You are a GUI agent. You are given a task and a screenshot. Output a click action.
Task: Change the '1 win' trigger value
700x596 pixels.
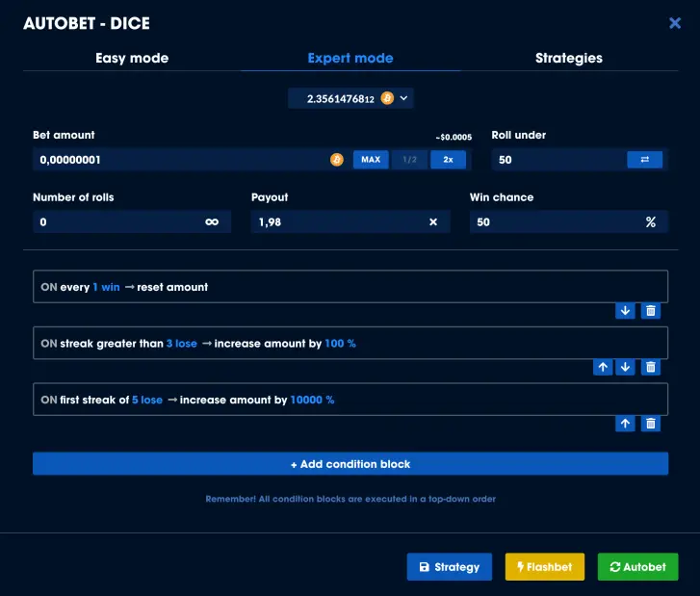[106, 287]
